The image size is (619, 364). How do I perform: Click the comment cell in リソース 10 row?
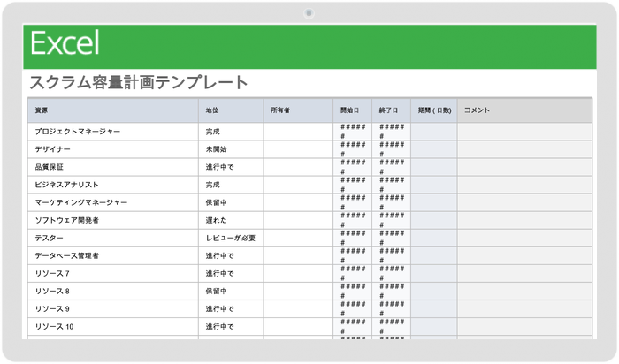click(x=523, y=326)
